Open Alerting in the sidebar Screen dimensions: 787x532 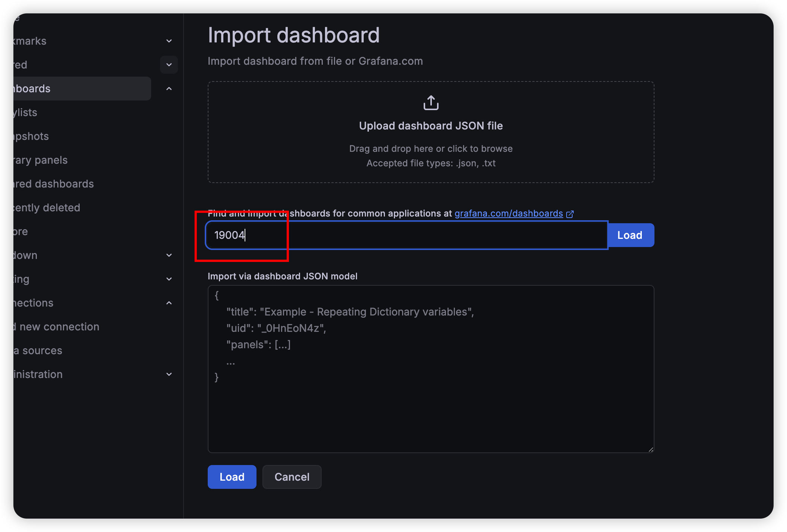point(22,279)
